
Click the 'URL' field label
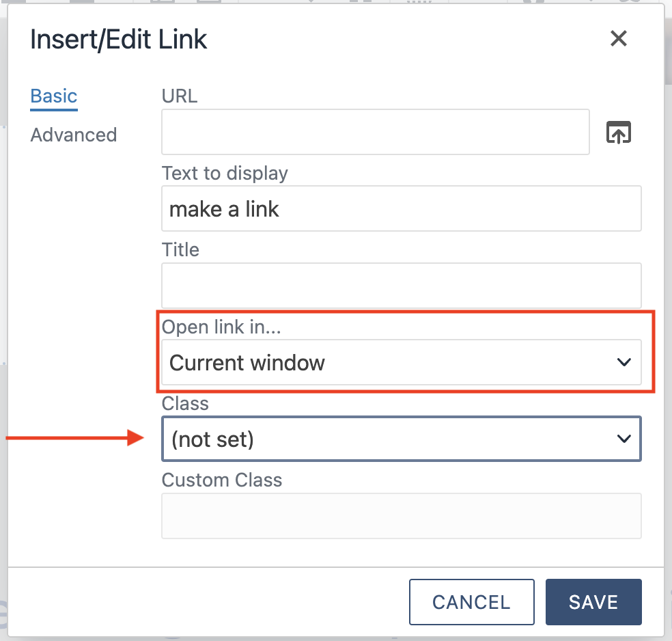180,96
